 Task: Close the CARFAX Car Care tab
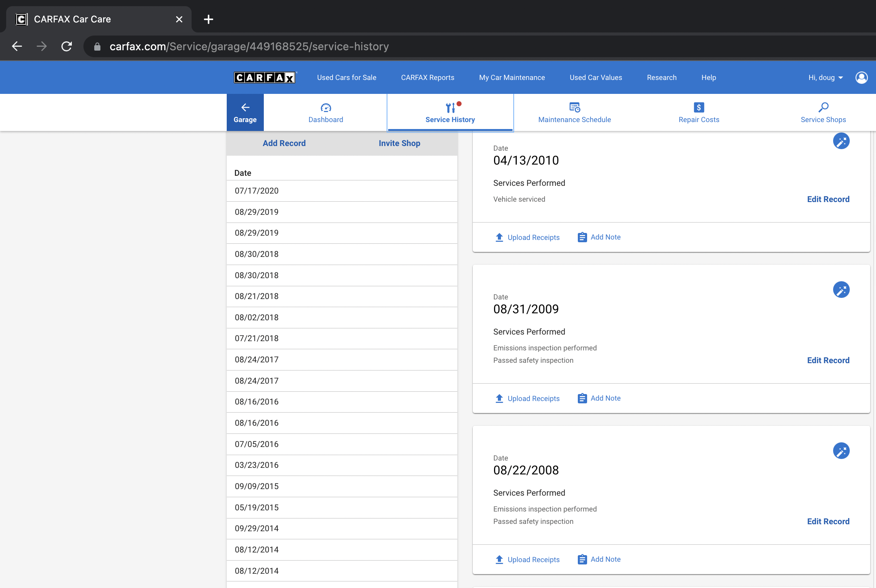point(179,19)
